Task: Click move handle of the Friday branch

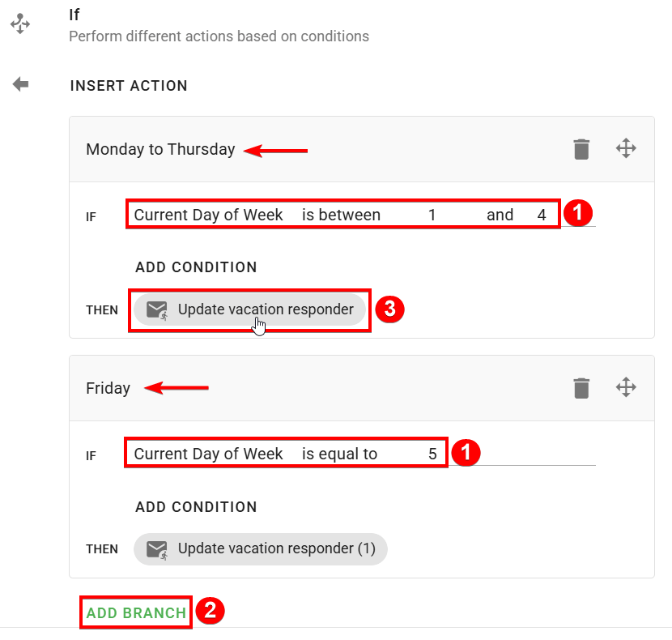Action: (x=626, y=387)
